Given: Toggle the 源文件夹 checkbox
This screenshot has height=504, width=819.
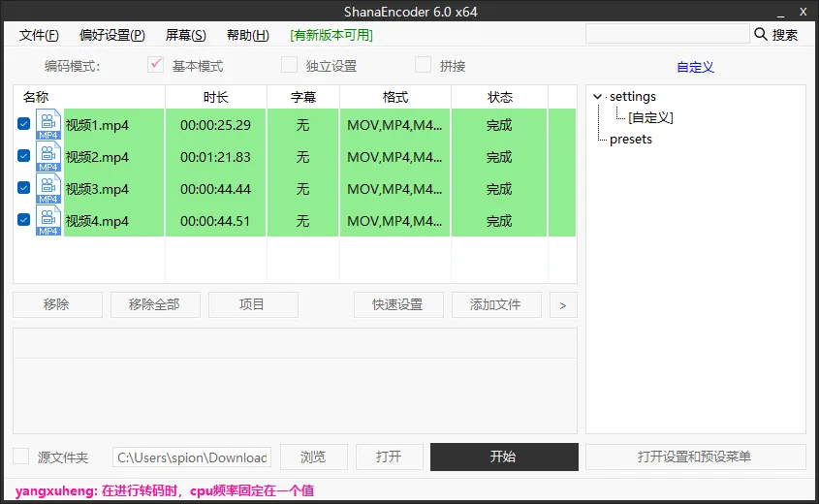Looking at the screenshot, I should pos(21,456).
